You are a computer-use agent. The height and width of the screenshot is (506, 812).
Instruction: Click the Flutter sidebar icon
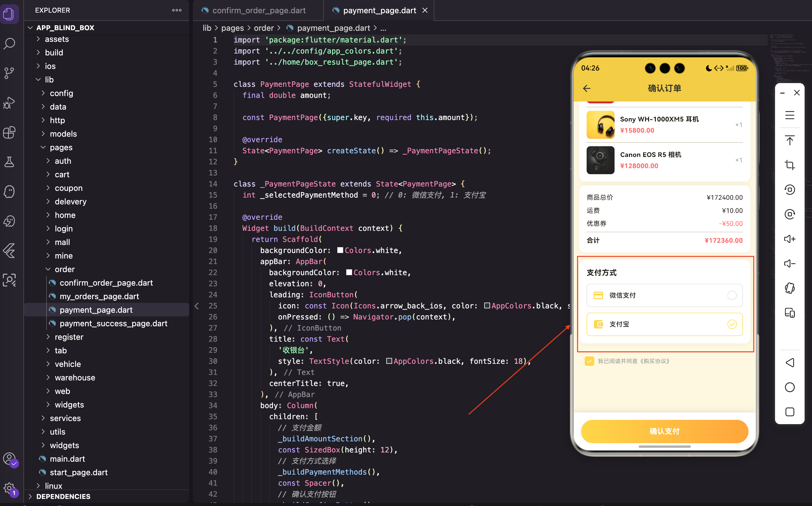coord(9,251)
